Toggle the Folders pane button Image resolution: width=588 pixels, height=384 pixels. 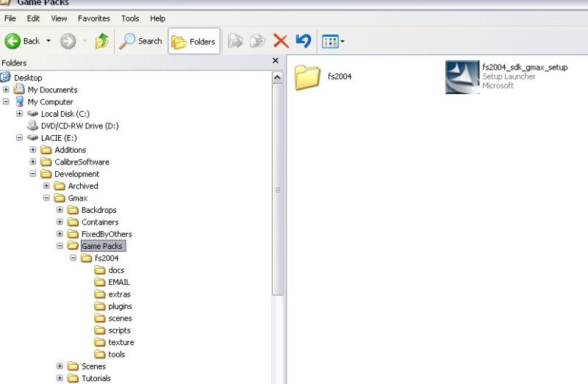[x=193, y=41]
